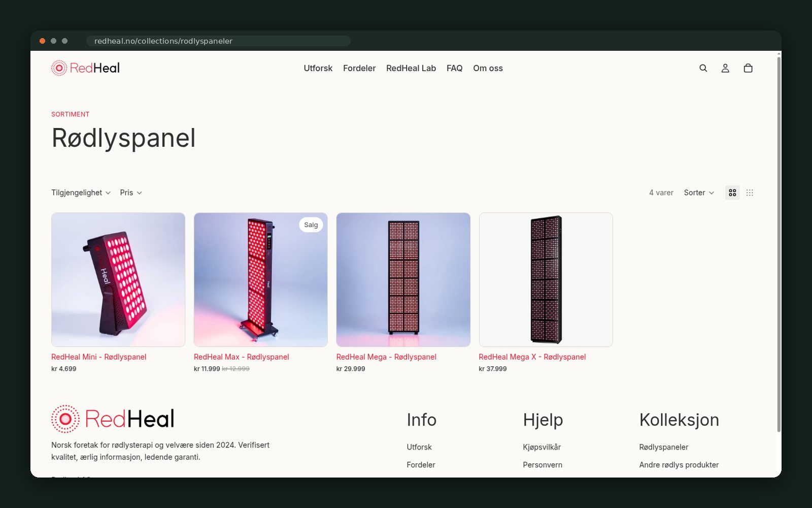Click the 'kr 11.999' sale price
Viewport: 812px width, 508px height.
[x=207, y=369]
